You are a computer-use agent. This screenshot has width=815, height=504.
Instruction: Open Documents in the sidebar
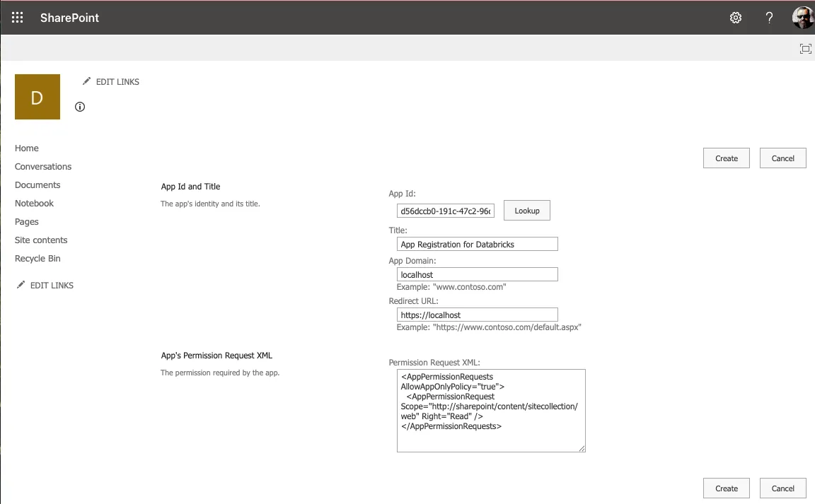(x=37, y=185)
